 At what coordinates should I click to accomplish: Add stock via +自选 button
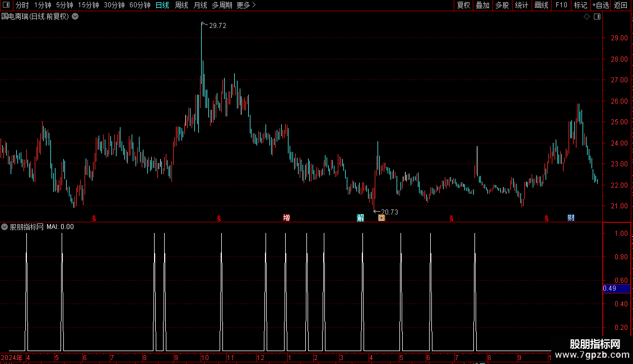[601, 5]
